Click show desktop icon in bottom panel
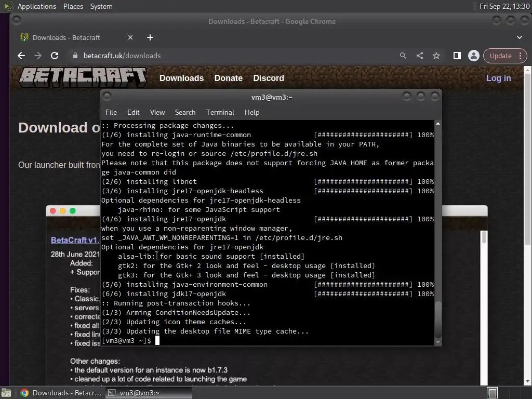This screenshot has width=532, height=399. (x=6, y=393)
